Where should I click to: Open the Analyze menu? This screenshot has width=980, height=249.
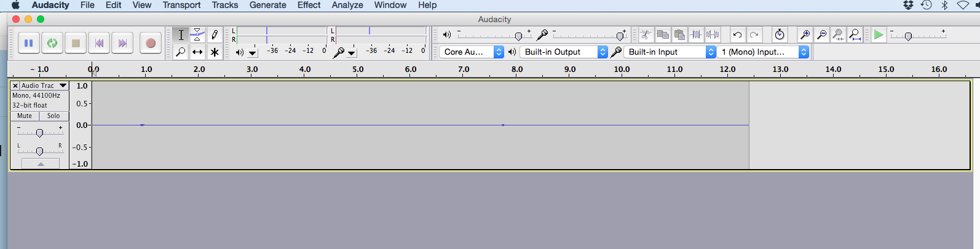click(x=347, y=5)
